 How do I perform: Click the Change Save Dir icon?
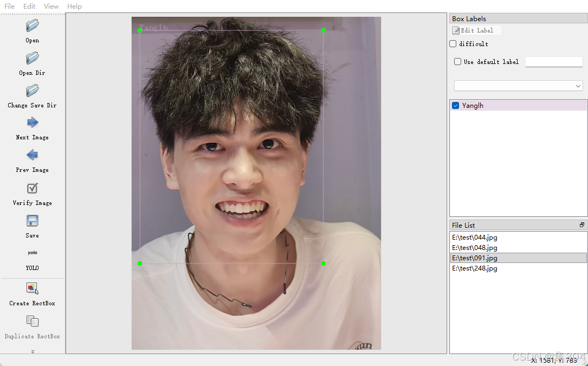coord(31,91)
